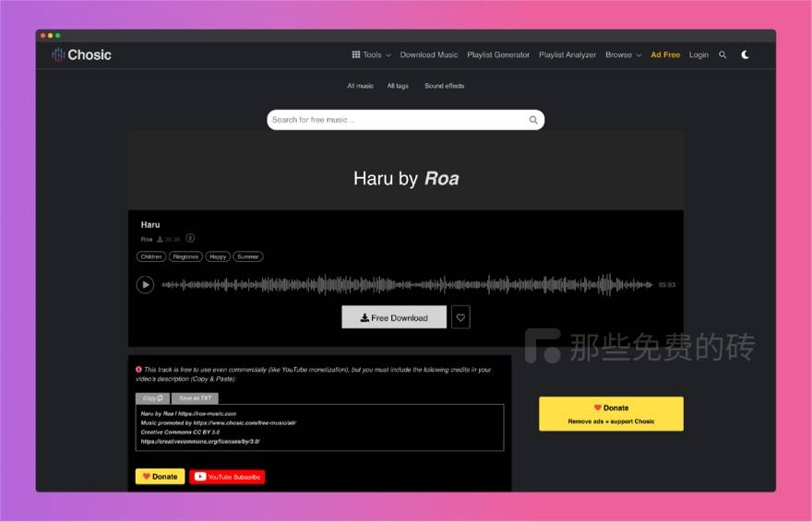Open the search magnifier in navbar
Image resolution: width=812 pixels, height=522 pixels.
(x=722, y=55)
